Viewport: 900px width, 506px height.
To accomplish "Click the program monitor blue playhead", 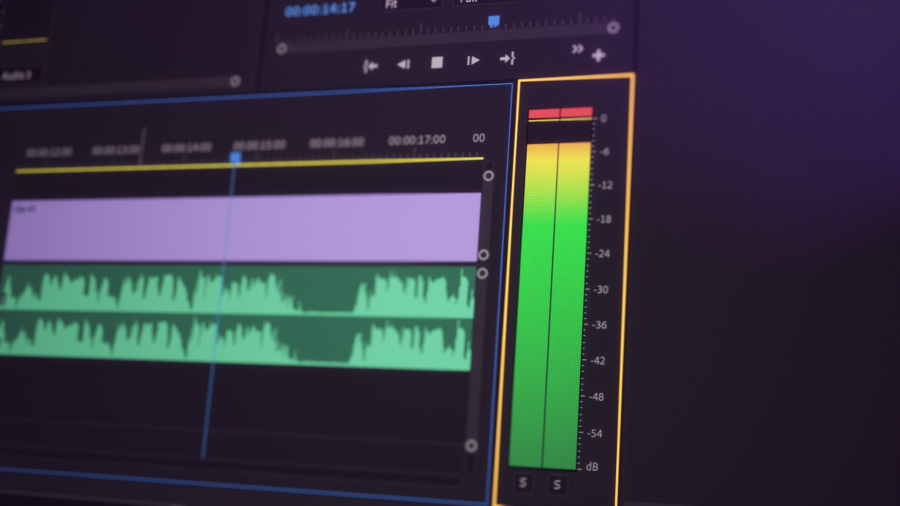I will (x=494, y=22).
